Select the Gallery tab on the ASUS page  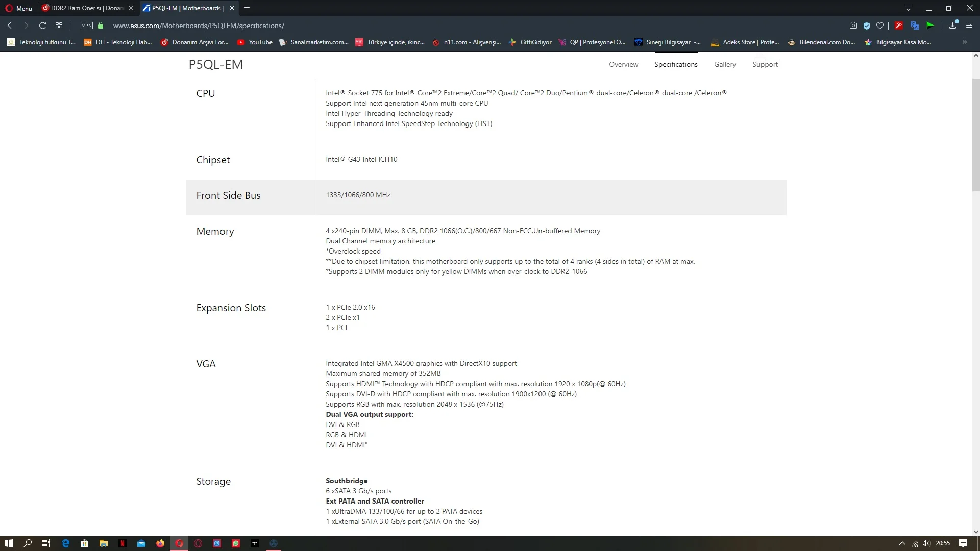[x=725, y=64]
